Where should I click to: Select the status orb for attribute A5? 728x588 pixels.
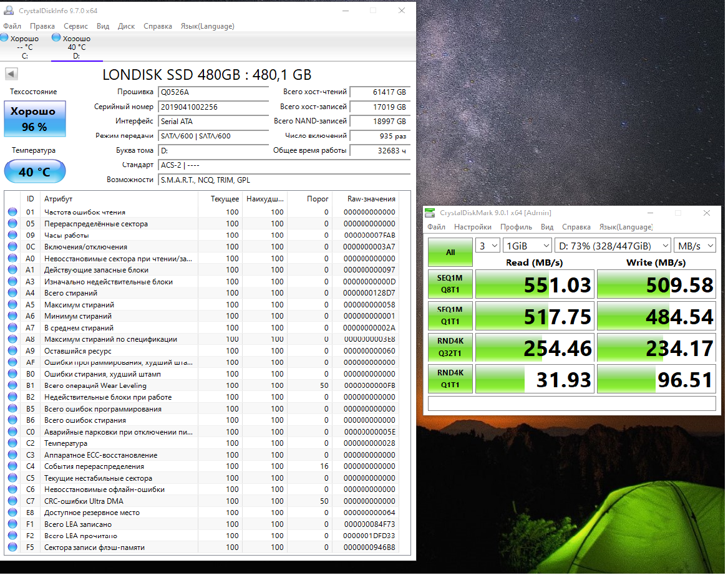point(12,304)
